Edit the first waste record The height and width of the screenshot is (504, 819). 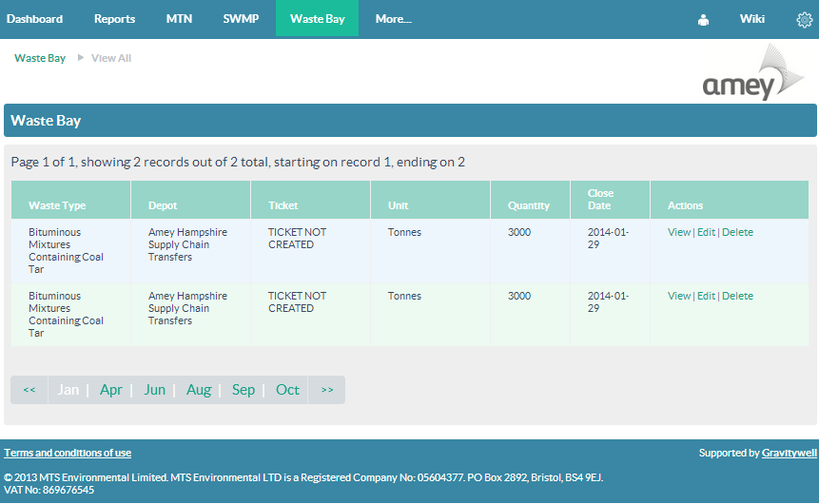click(x=706, y=232)
